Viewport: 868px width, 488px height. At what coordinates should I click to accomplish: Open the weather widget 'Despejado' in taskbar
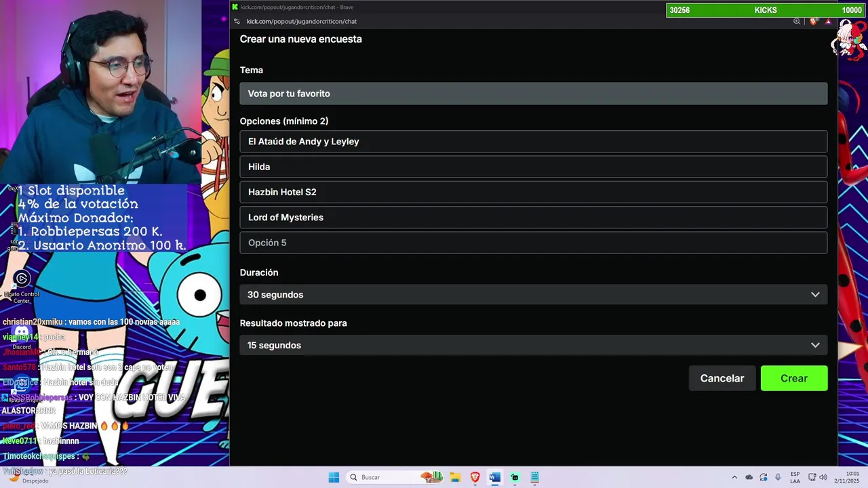(x=27, y=476)
